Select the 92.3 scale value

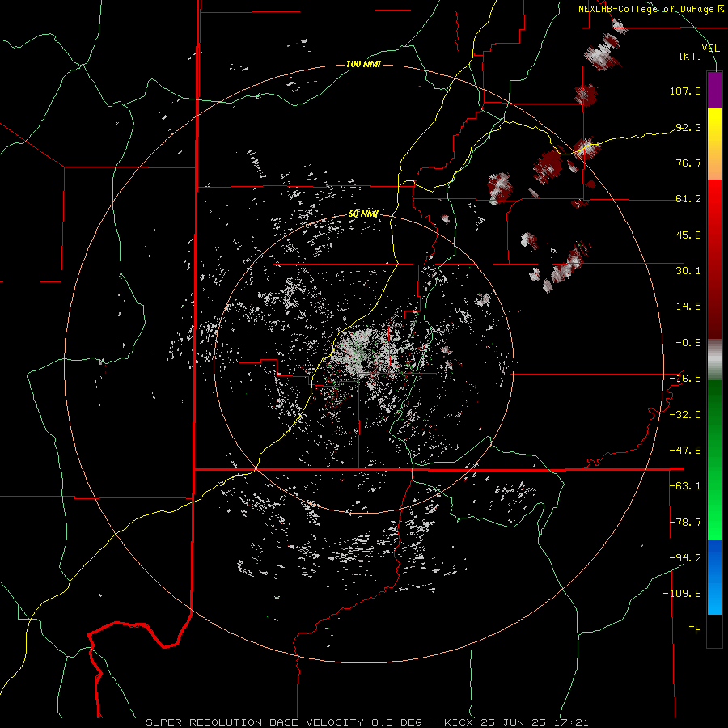coord(688,127)
